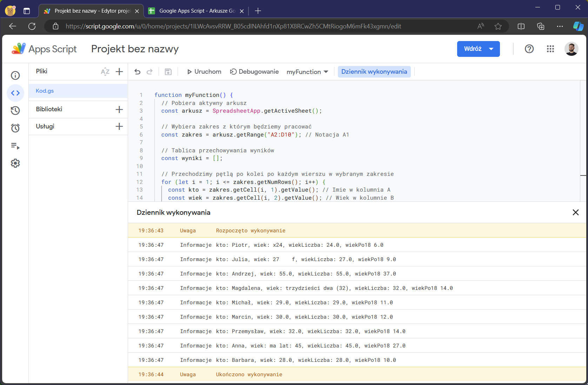The image size is (588, 385).
Task: Open the Executions panel
Action: tap(15, 146)
